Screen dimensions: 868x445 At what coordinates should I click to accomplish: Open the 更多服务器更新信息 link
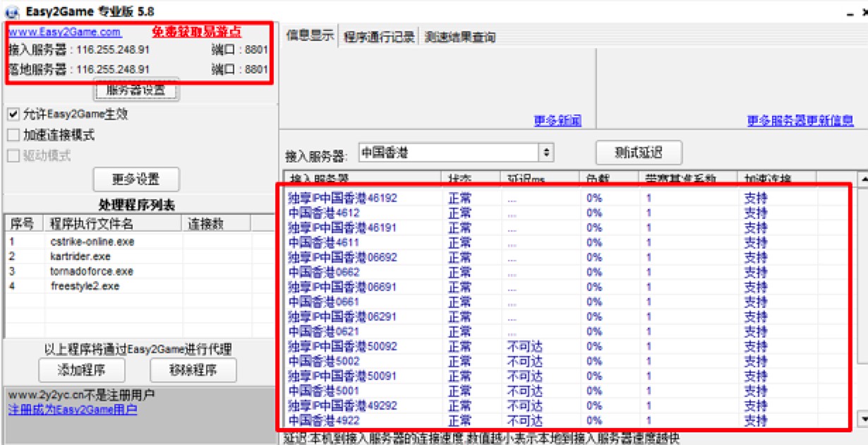[x=800, y=121]
